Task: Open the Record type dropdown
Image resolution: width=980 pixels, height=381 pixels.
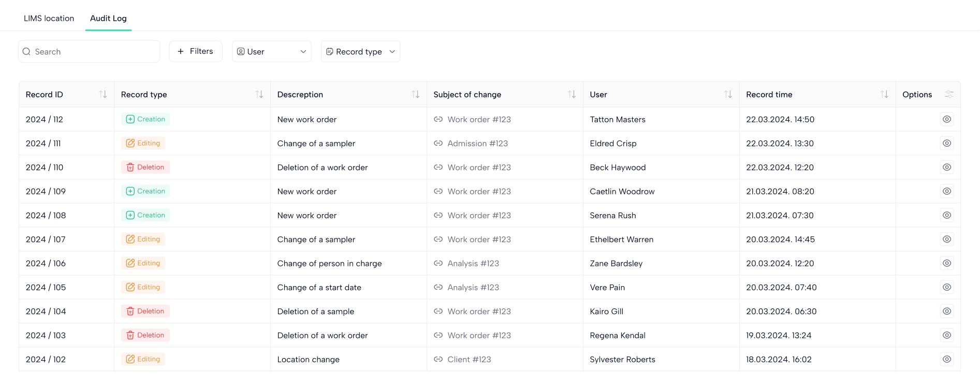Action: point(360,52)
